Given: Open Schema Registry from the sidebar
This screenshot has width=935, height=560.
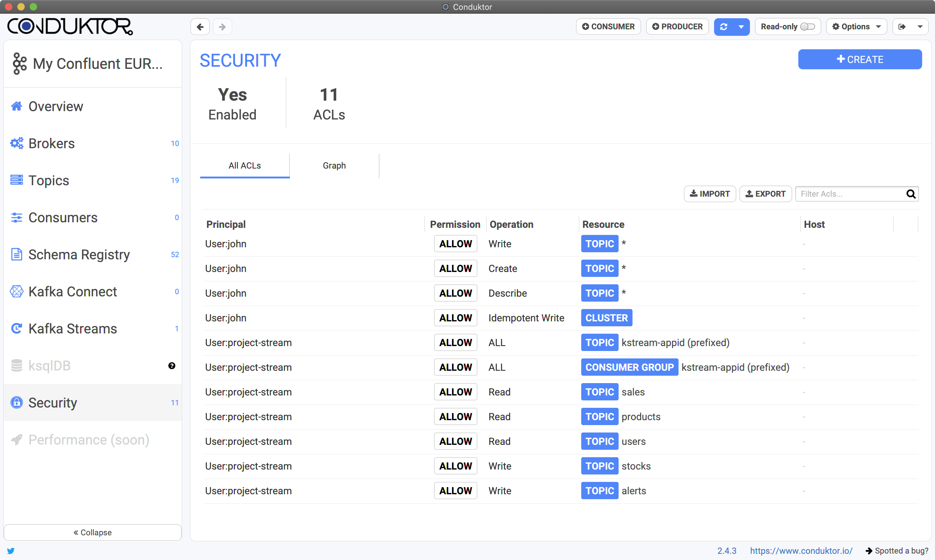Looking at the screenshot, I should (79, 255).
